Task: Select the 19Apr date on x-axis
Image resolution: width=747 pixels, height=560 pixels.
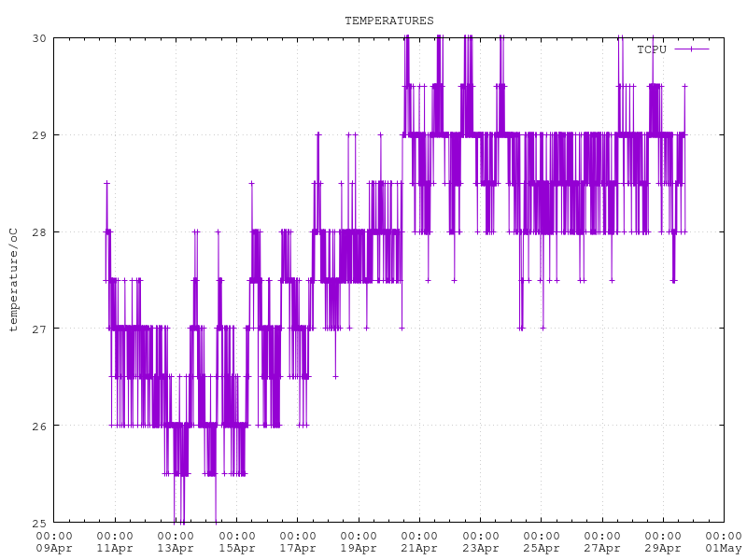Action: (x=358, y=548)
